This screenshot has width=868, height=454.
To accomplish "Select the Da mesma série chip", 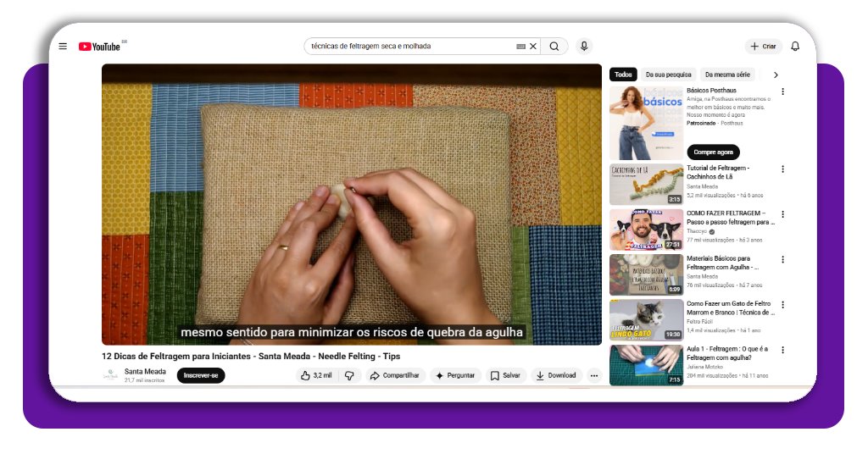I will tap(727, 75).
